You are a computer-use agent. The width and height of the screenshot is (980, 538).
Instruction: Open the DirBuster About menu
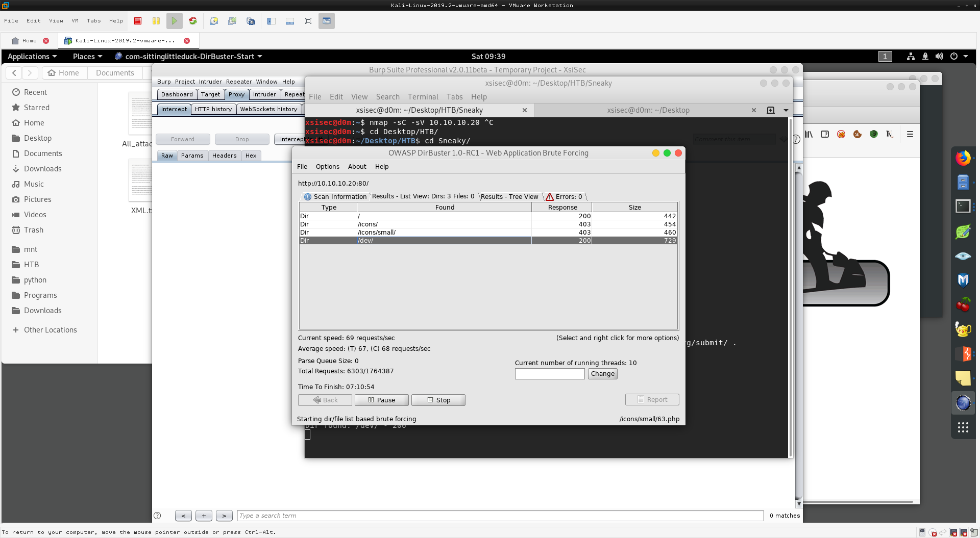click(x=357, y=166)
